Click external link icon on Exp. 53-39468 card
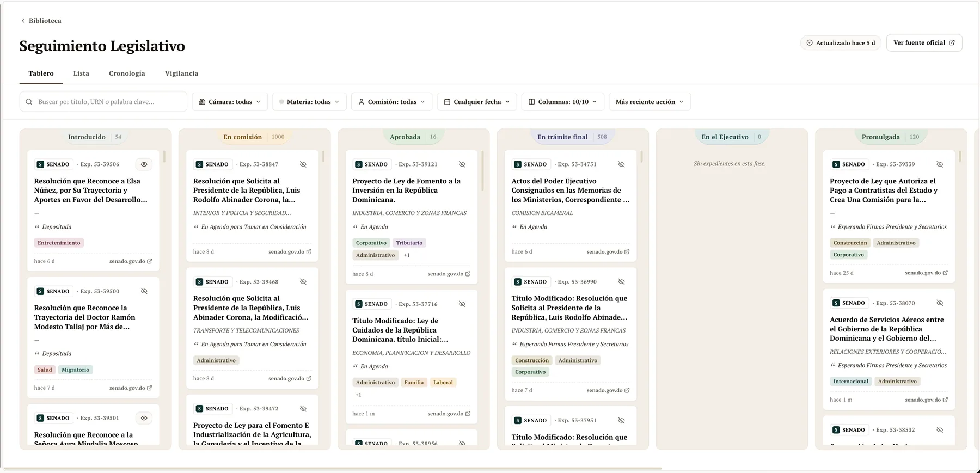 tap(309, 379)
